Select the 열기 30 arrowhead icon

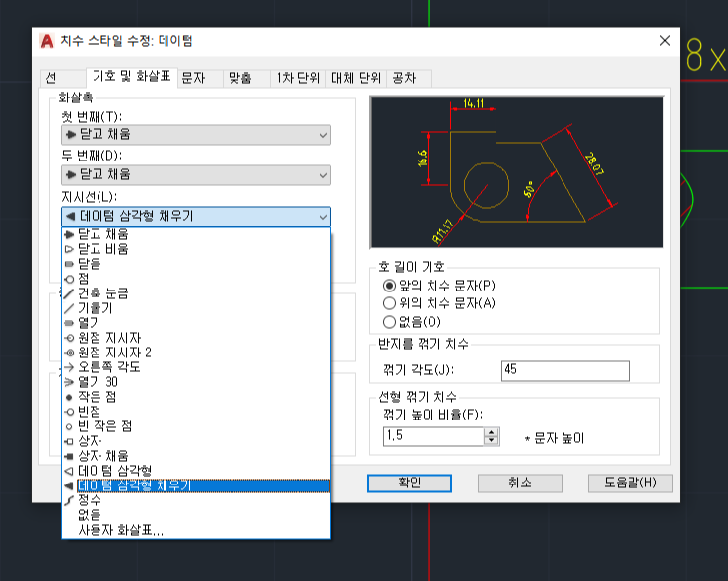[69, 382]
